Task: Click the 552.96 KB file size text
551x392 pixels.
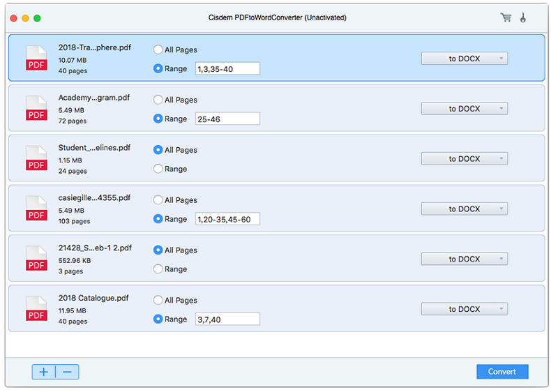Action: coord(75,260)
